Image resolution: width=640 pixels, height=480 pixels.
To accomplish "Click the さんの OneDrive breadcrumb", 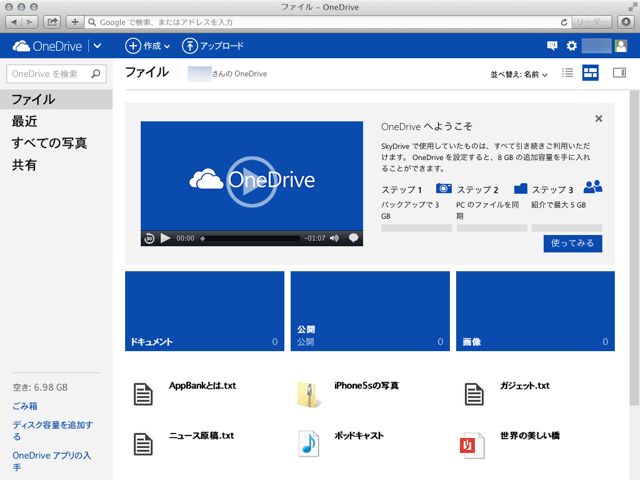I will [x=240, y=74].
